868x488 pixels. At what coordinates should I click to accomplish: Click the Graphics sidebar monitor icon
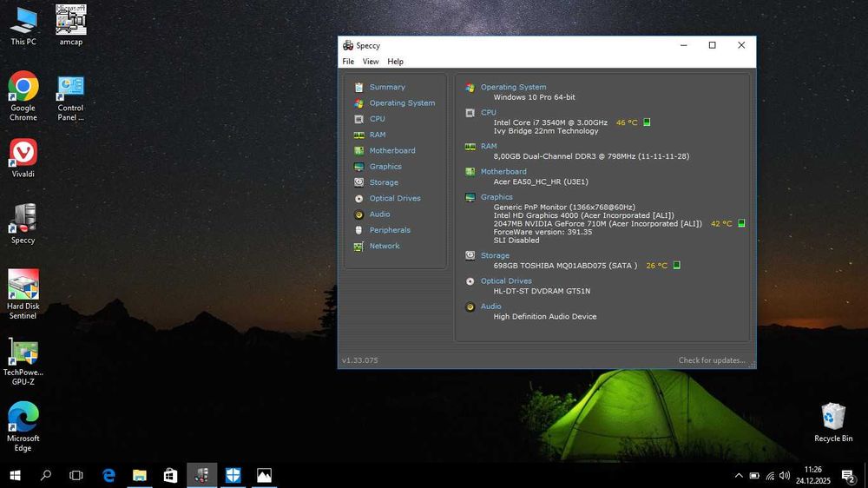pyautogui.click(x=358, y=167)
